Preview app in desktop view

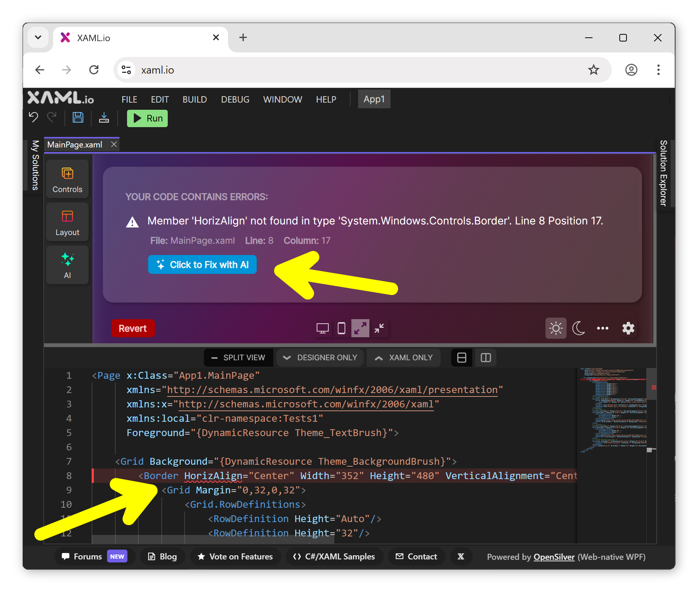322,328
